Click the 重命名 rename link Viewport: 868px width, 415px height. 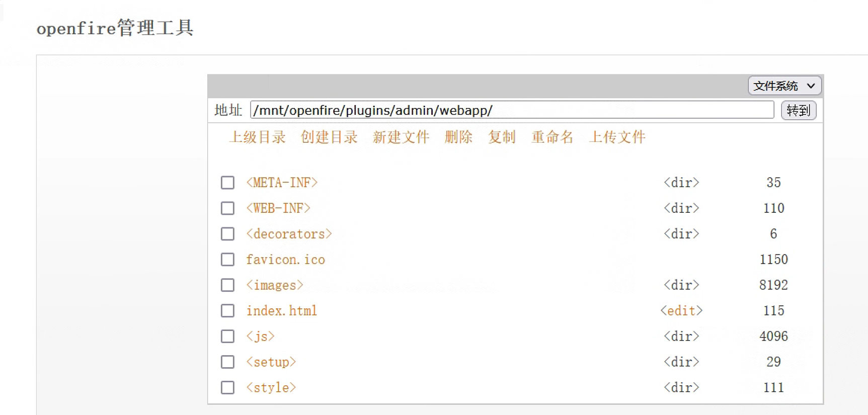pos(552,137)
